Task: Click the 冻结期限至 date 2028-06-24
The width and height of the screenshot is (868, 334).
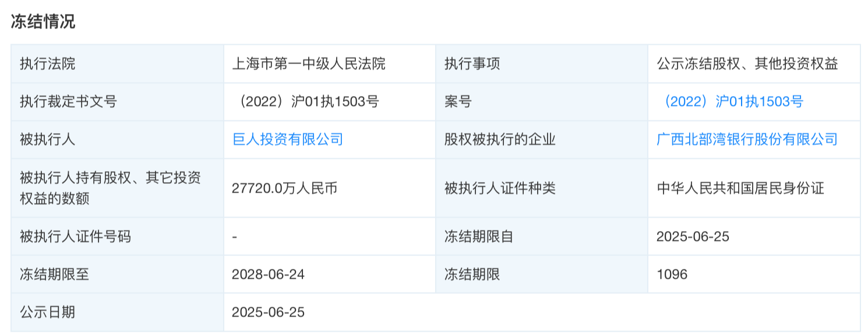Action: click(268, 274)
